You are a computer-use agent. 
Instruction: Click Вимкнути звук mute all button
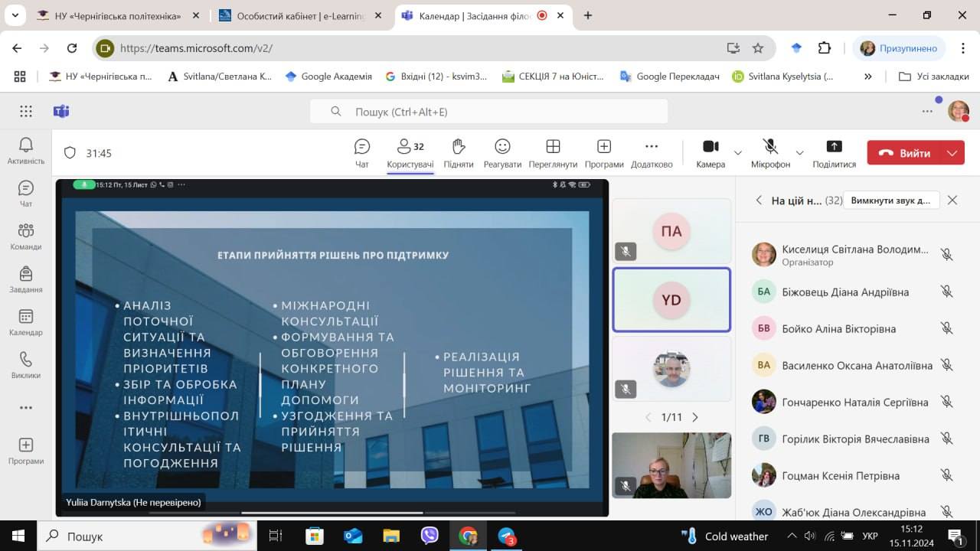890,201
